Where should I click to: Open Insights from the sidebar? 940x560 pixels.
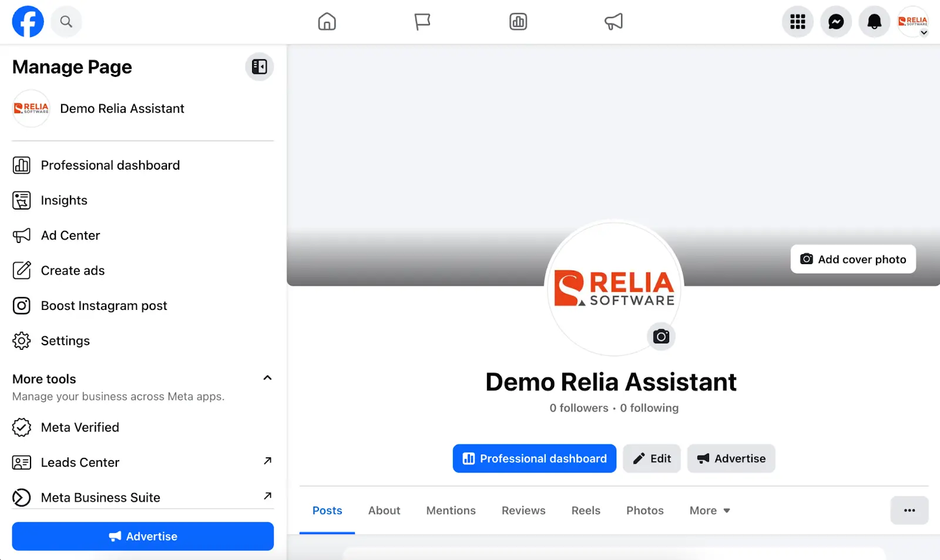pyautogui.click(x=64, y=200)
